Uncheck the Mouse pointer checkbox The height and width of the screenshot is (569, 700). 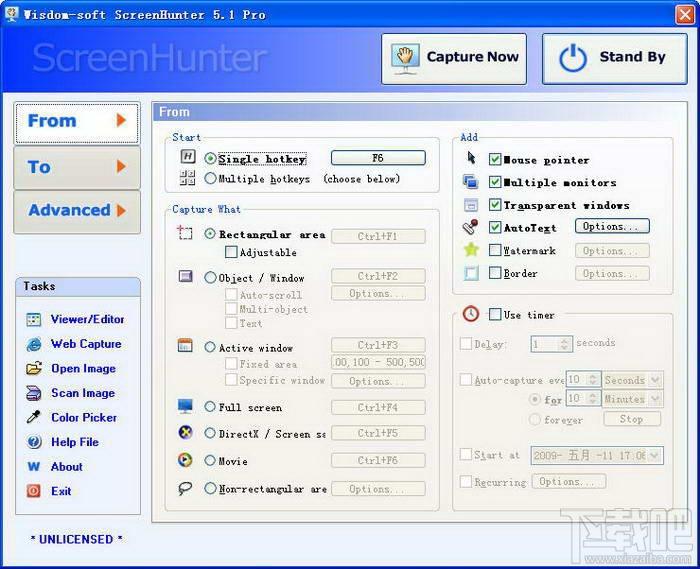pyautogui.click(x=495, y=159)
